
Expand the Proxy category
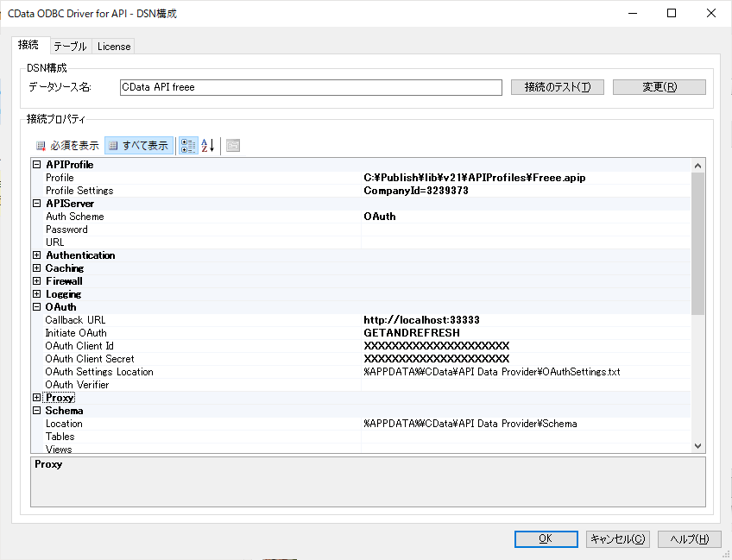pyautogui.click(x=37, y=398)
